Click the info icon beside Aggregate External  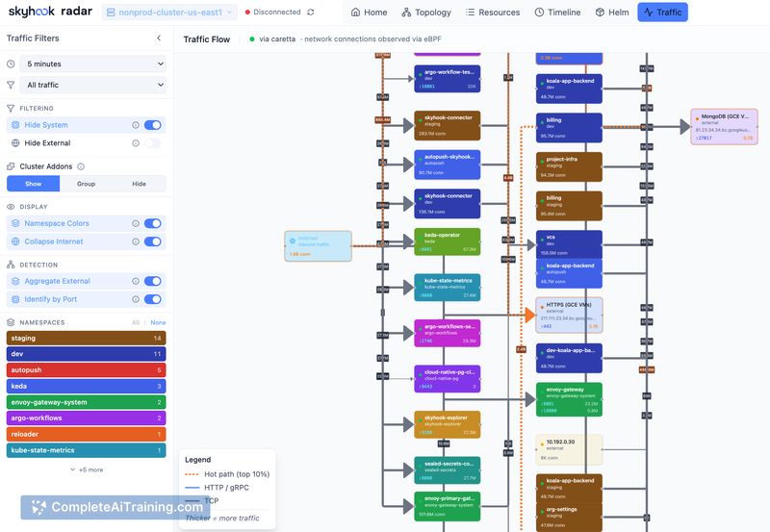136,281
